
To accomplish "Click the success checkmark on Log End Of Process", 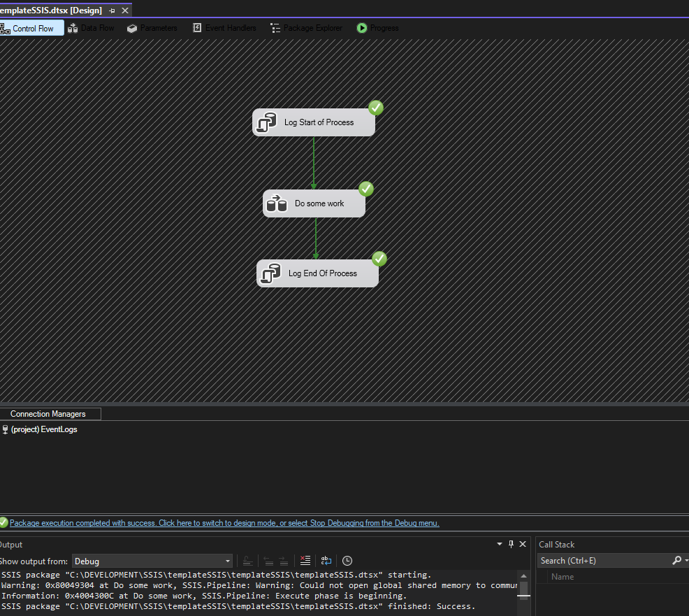I will (379, 259).
